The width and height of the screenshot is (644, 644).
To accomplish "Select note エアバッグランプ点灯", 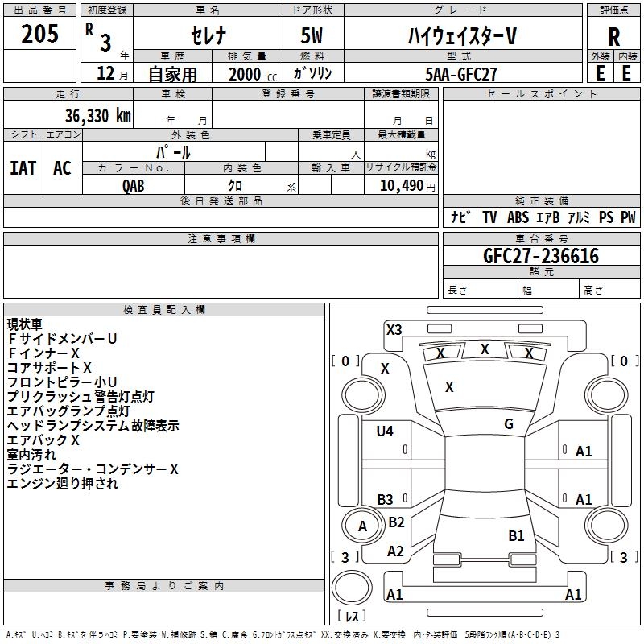I will pos(68,411).
